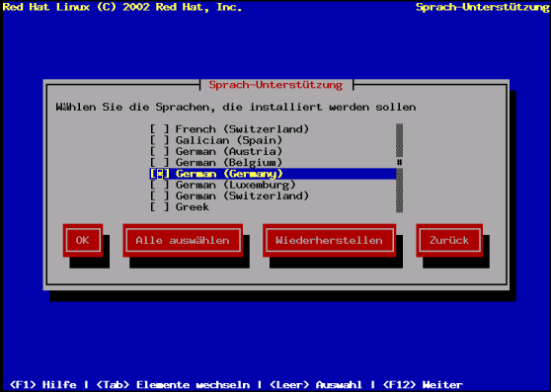The width and height of the screenshot is (551, 392).
Task: Click the <F12> Weiter hint in footer
Action: pos(423,385)
